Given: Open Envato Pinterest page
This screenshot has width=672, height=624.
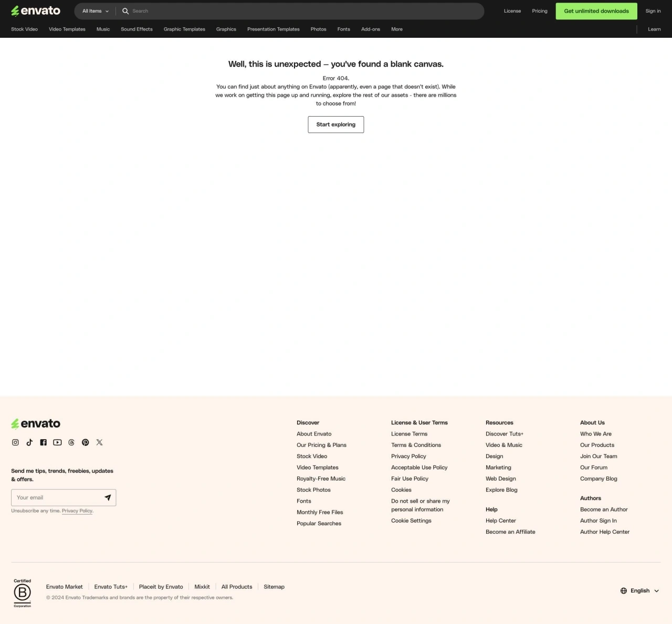Looking at the screenshot, I should pos(86,442).
